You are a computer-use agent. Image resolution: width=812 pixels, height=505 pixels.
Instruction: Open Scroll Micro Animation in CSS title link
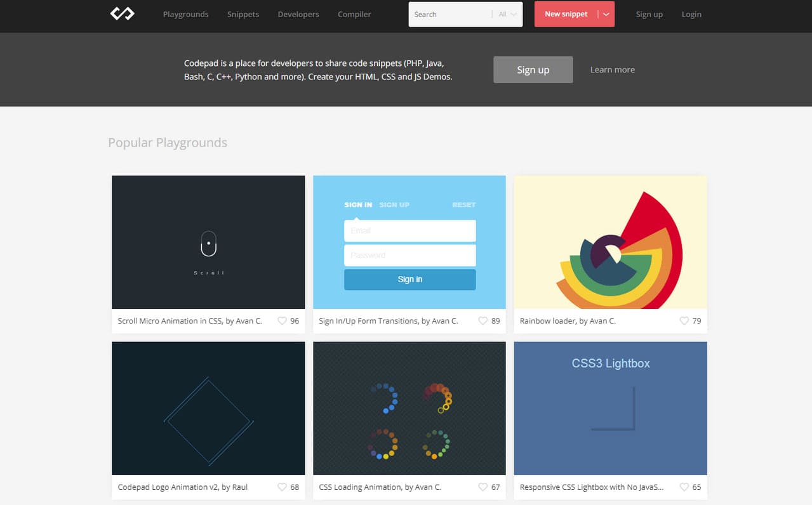tap(190, 321)
